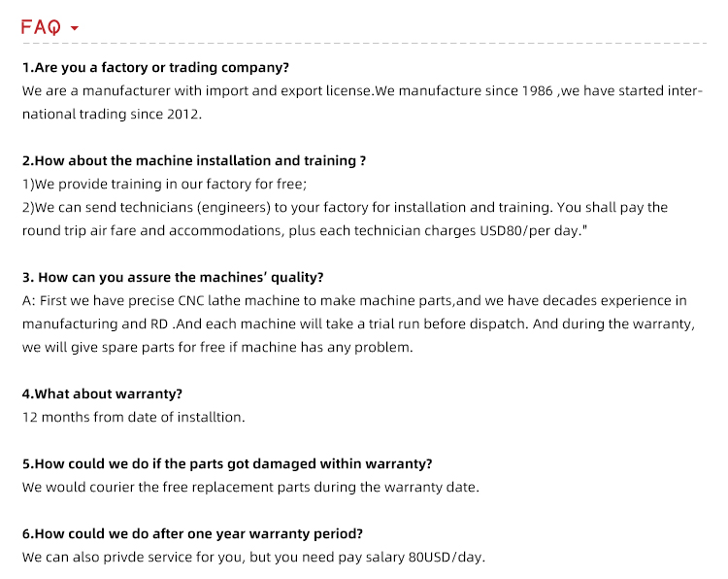The image size is (728, 579).
Task: Select the parts damaged within warranty question
Action: (x=227, y=463)
